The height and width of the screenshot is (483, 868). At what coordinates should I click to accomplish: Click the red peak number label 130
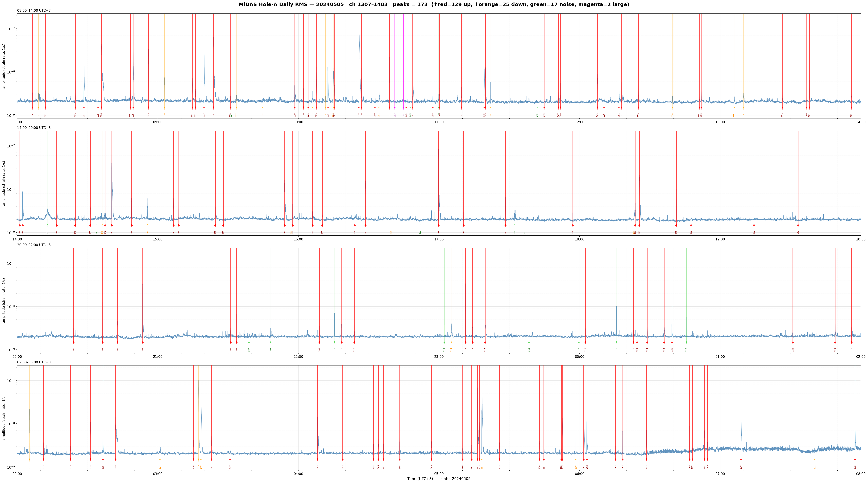tap(851, 350)
